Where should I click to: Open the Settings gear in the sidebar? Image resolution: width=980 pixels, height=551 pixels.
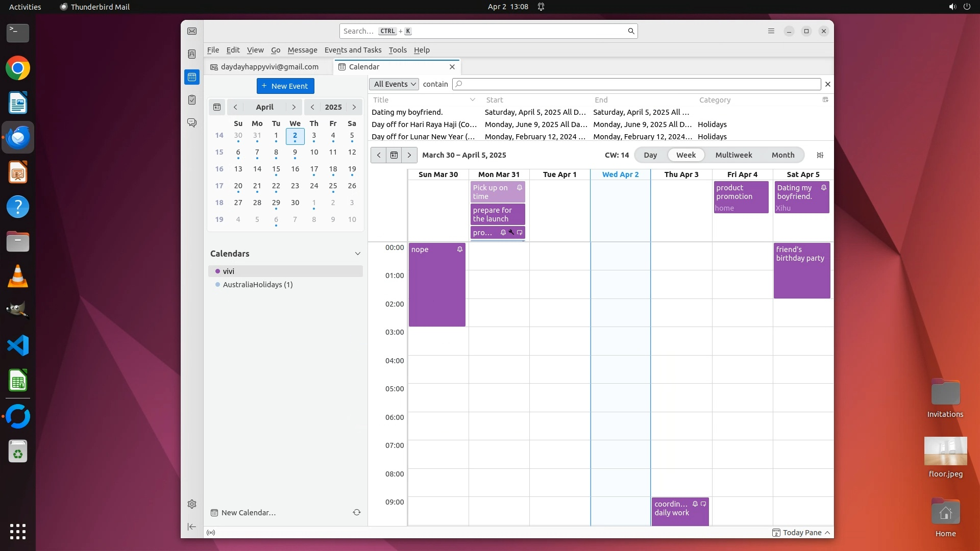coord(192,504)
